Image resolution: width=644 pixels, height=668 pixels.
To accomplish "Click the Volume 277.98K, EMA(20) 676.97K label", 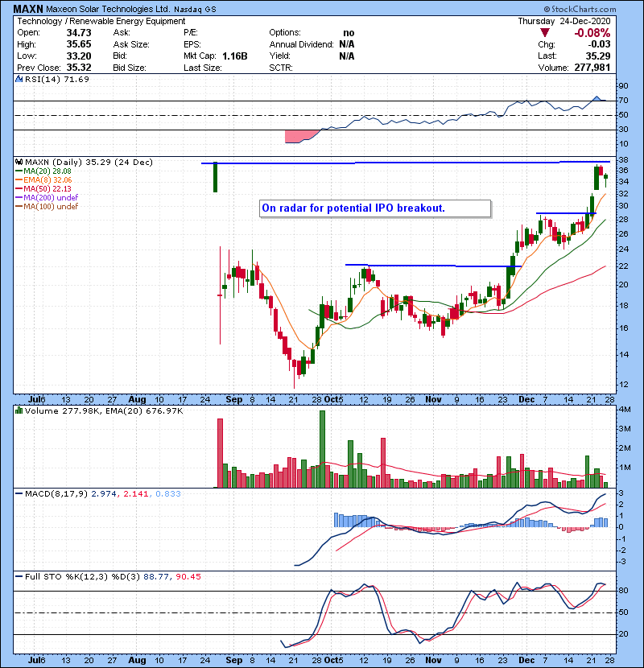I will click(104, 410).
